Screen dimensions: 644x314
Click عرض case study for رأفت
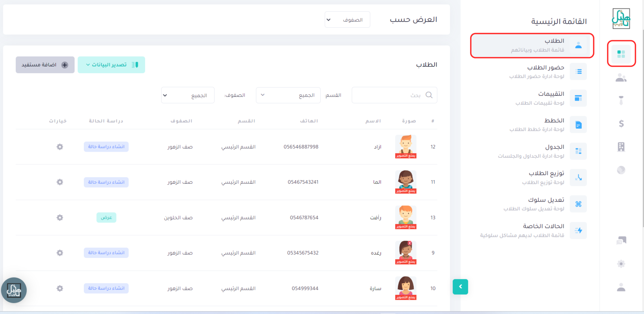(x=106, y=217)
